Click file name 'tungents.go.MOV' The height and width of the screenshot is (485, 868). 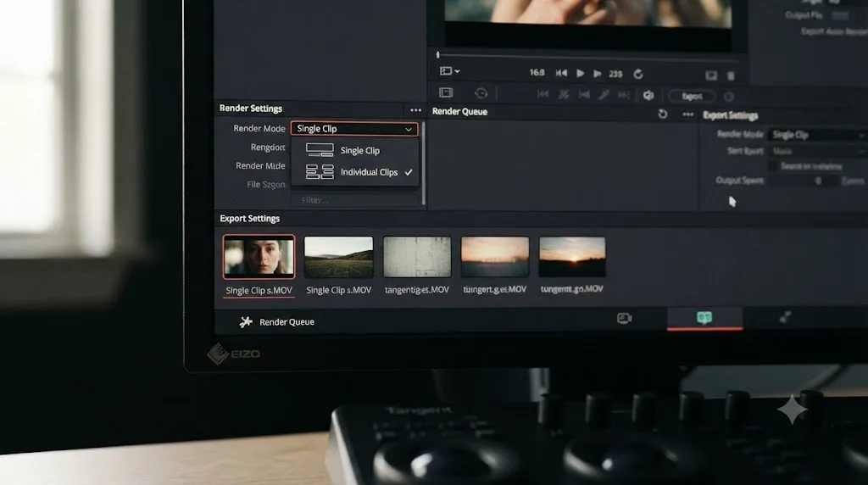point(572,288)
